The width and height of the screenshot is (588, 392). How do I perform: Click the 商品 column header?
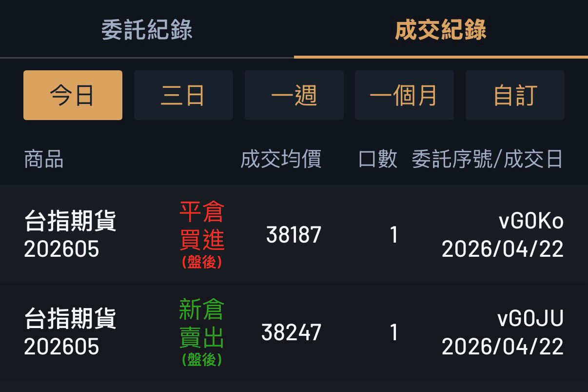[44, 160]
